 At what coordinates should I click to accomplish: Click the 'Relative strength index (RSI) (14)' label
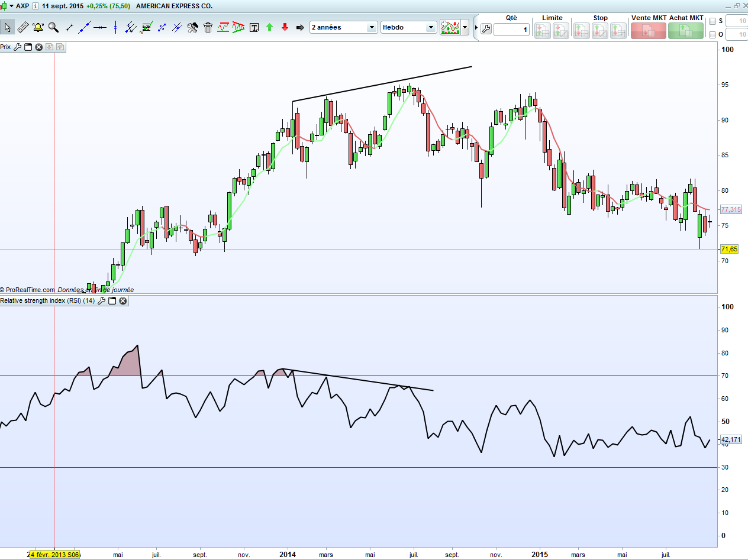click(x=47, y=301)
